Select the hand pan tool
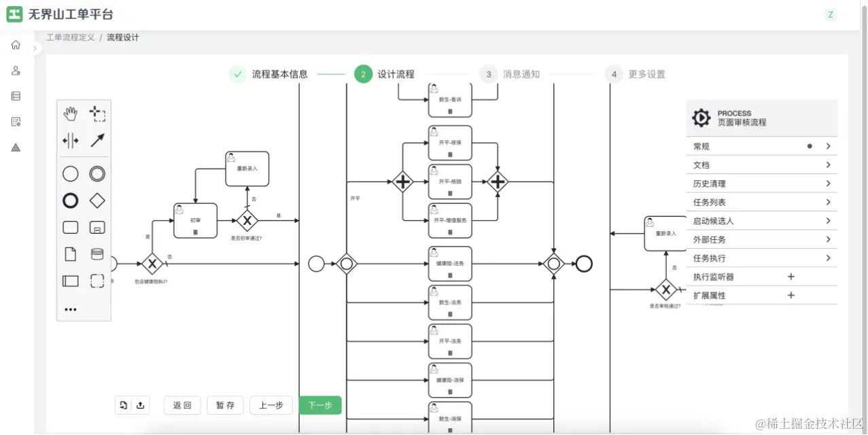The width and height of the screenshot is (868, 435). click(x=70, y=114)
